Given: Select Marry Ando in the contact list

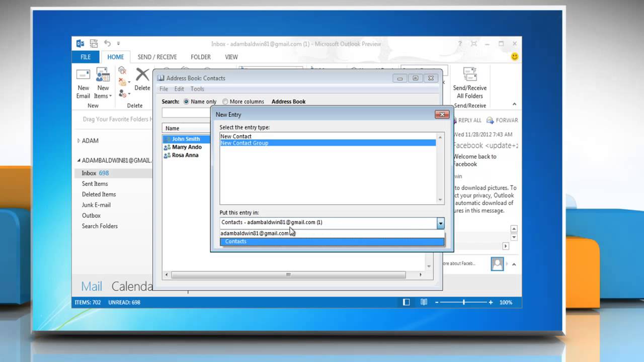Looking at the screenshot, I should pyautogui.click(x=186, y=147).
